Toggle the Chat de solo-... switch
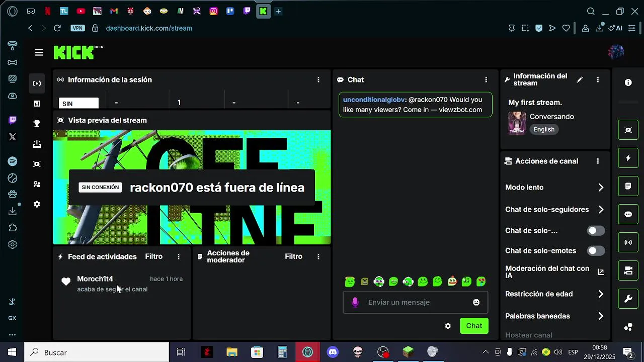This screenshot has height=362, width=644. coord(596,231)
